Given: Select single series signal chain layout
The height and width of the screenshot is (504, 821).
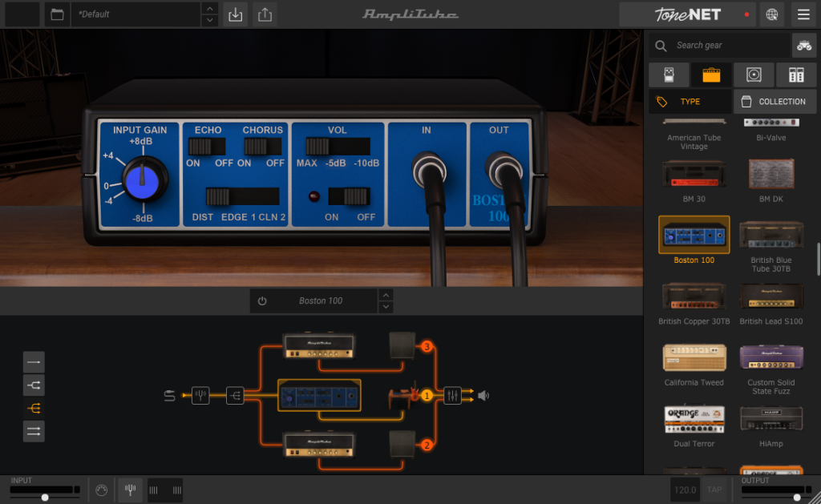Looking at the screenshot, I should pyautogui.click(x=34, y=361).
